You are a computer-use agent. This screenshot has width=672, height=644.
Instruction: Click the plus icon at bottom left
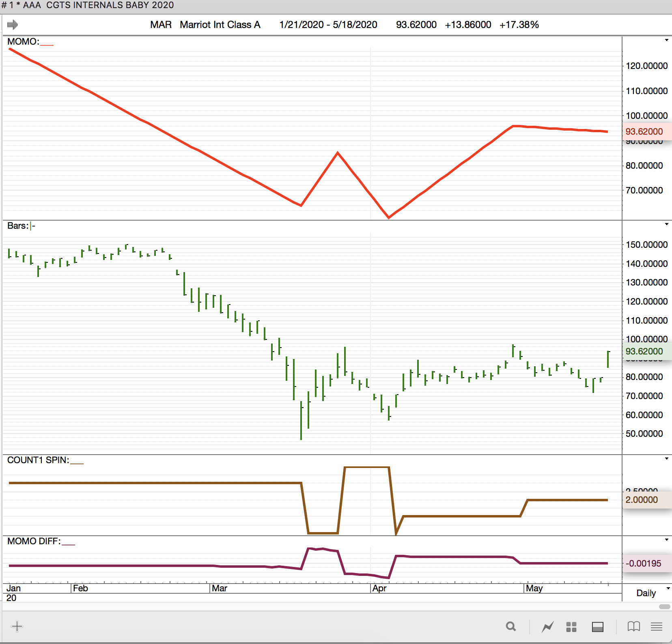pos(17,627)
